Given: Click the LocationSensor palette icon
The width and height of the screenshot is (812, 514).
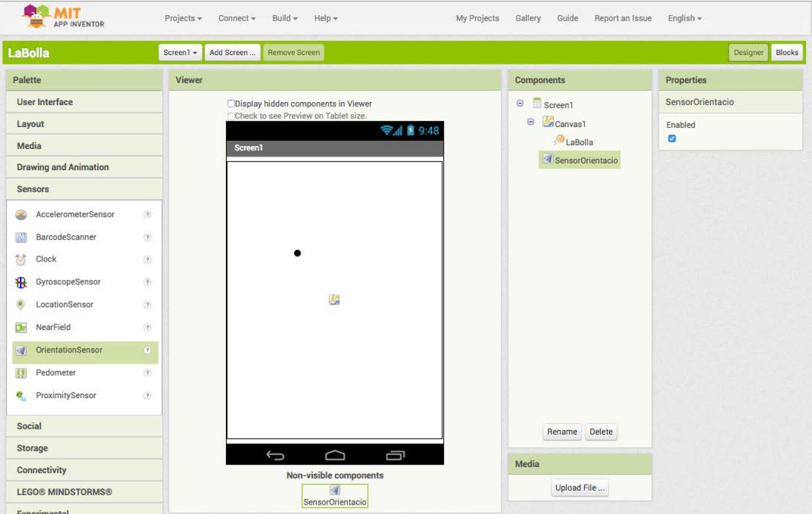Looking at the screenshot, I should pyautogui.click(x=21, y=305).
